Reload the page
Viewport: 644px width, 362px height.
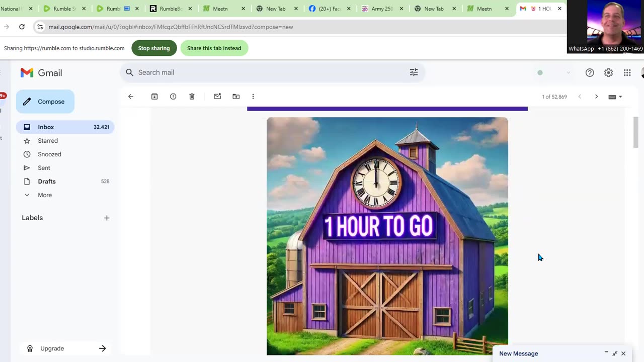tap(22, 27)
